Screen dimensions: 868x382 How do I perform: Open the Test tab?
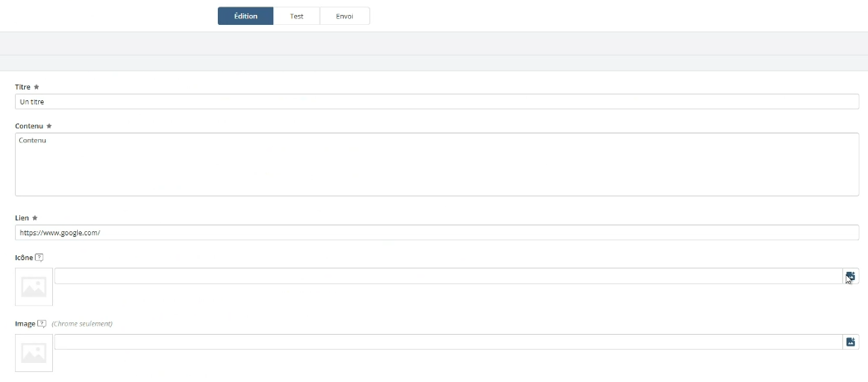tap(297, 16)
